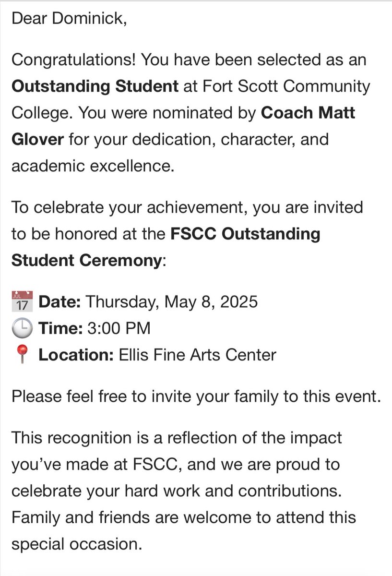
Task: Click the bold Coach Matt name
Action: [x=308, y=114]
